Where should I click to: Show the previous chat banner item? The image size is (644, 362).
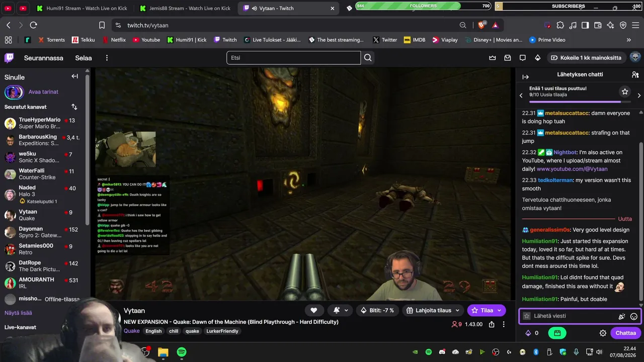tap(521, 96)
